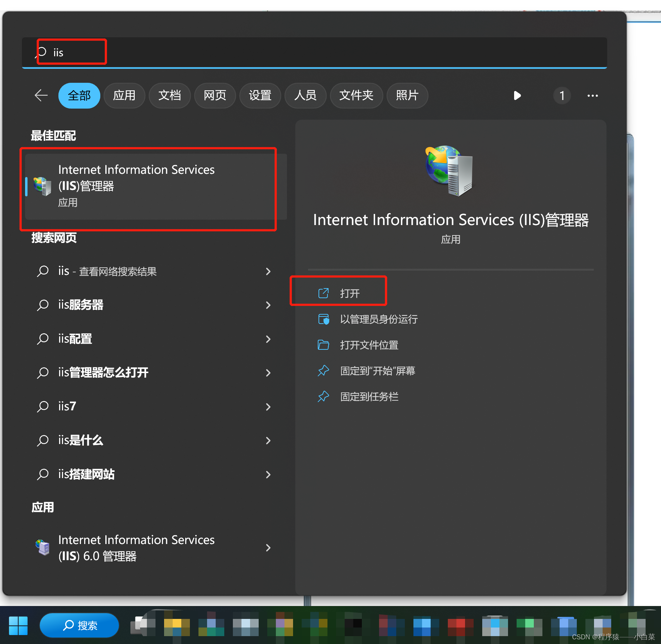
Task: Expand the iis服务器 chevron arrow
Action: tap(268, 305)
